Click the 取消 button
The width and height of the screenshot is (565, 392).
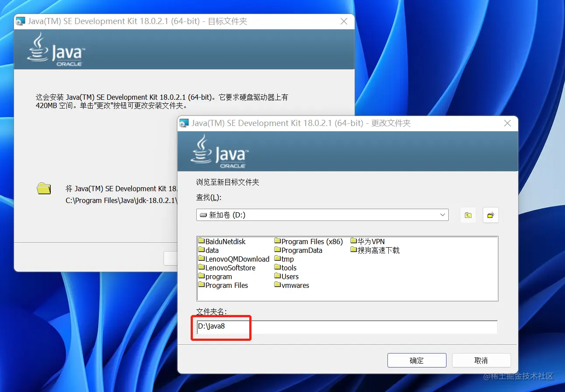[481, 360]
